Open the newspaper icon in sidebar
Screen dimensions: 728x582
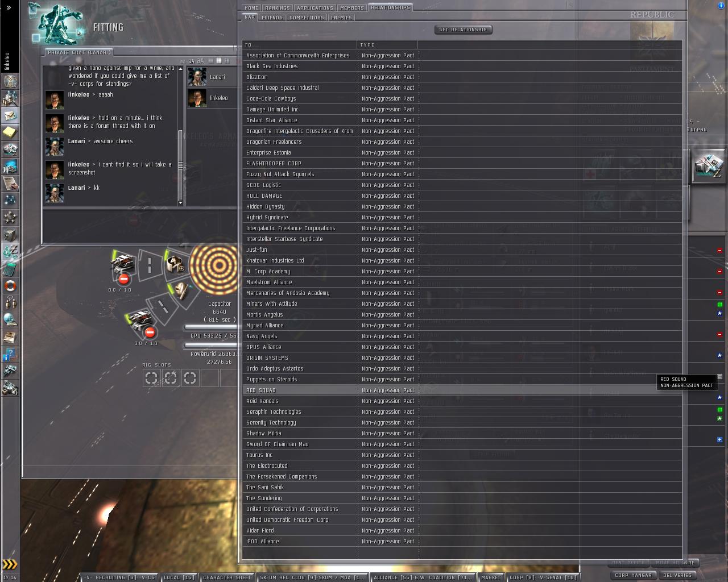pyautogui.click(x=10, y=337)
